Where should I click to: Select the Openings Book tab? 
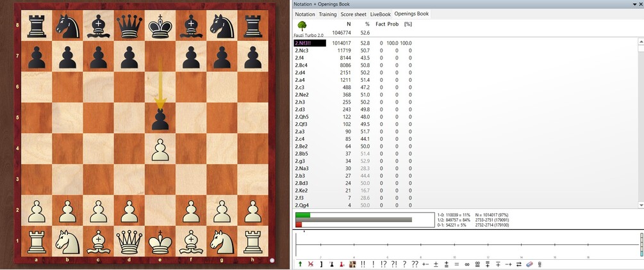(411, 13)
